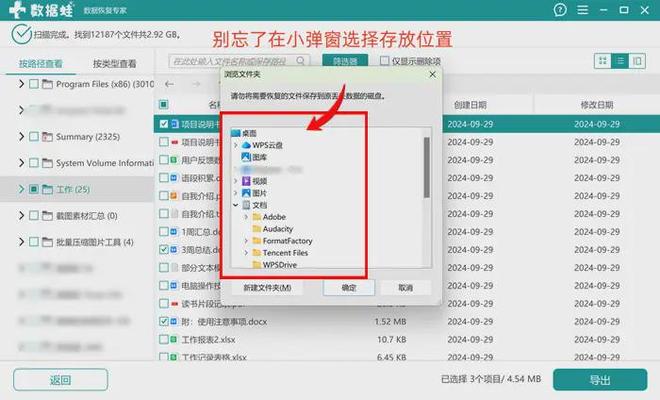Confirm with the 确定 button
660x400 pixels.
(x=349, y=288)
